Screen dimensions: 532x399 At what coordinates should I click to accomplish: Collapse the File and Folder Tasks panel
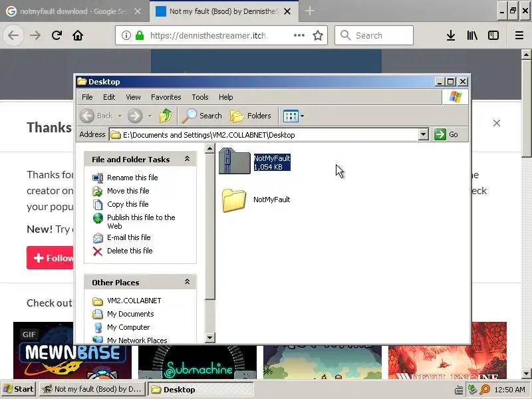point(187,159)
